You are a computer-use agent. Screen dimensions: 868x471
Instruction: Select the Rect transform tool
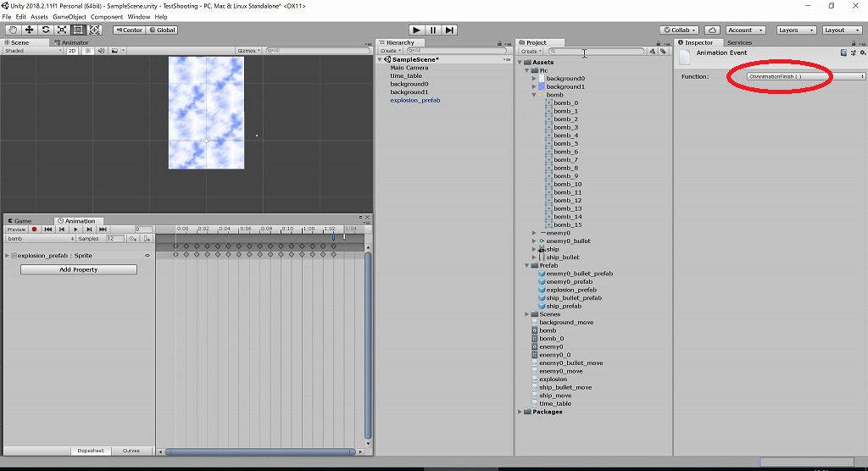tap(78, 30)
